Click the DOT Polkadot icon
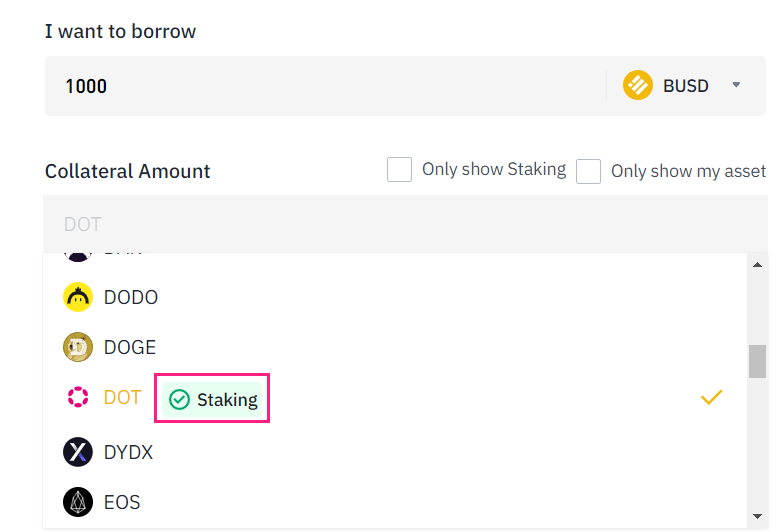782x532 pixels. (x=78, y=398)
